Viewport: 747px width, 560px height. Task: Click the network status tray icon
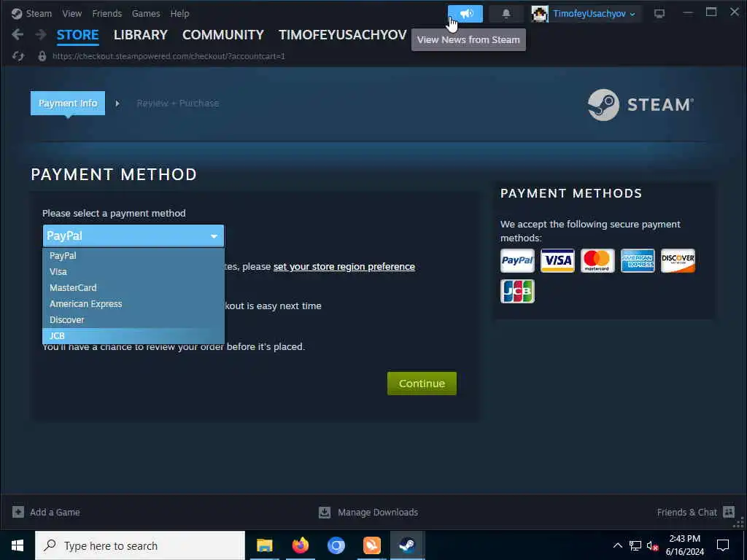[635, 545]
